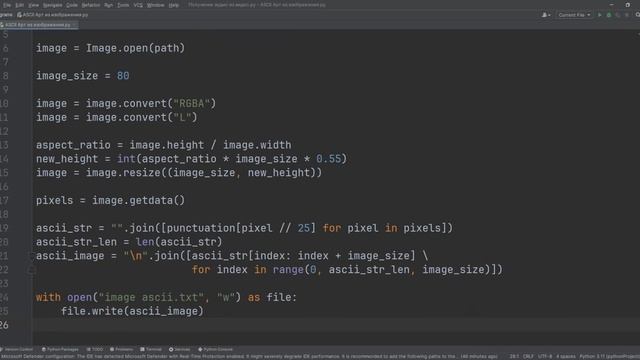640x360 pixels.
Task: Click the code folding marker beside ascii_image line
Action: [x=31, y=256]
